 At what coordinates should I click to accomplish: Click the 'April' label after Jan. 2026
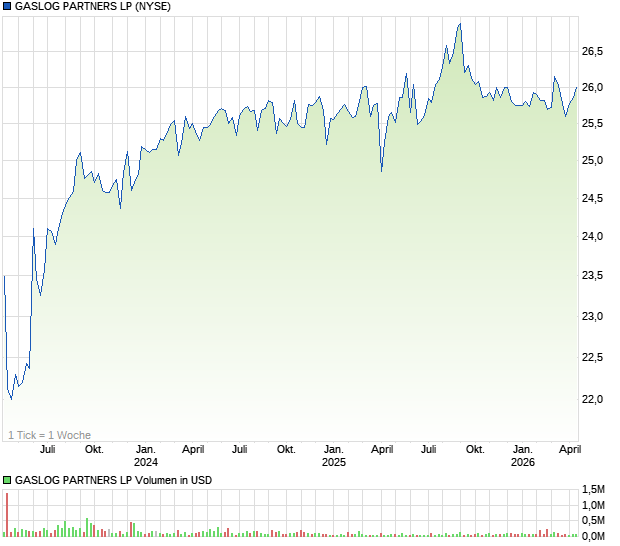click(x=570, y=450)
